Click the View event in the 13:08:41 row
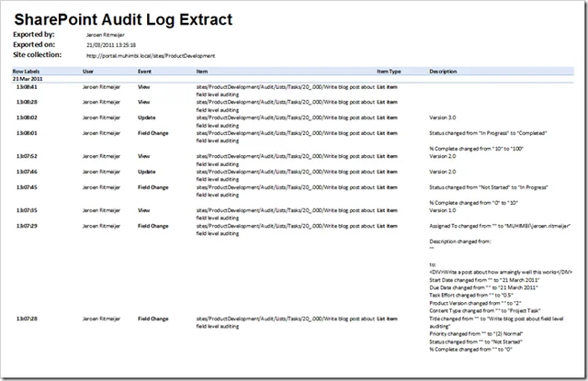The width and height of the screenshot is (588, 381). click(143, 87)
